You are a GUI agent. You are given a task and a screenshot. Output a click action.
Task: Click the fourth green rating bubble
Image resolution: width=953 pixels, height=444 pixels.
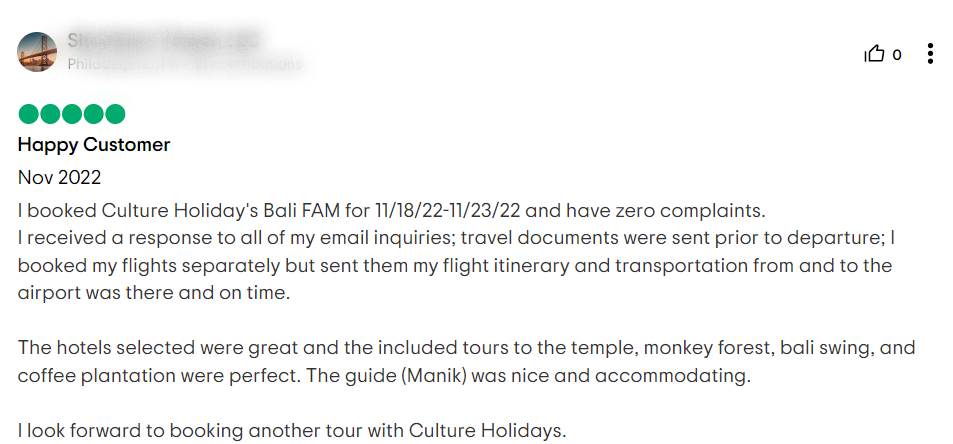(x=94, y=114)
